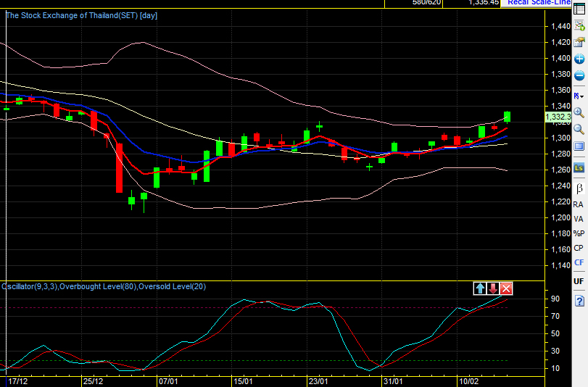Click the zoom in magnifier icon
The width and height of the screenshot is (588, 387).
click(x=579, y=112)
